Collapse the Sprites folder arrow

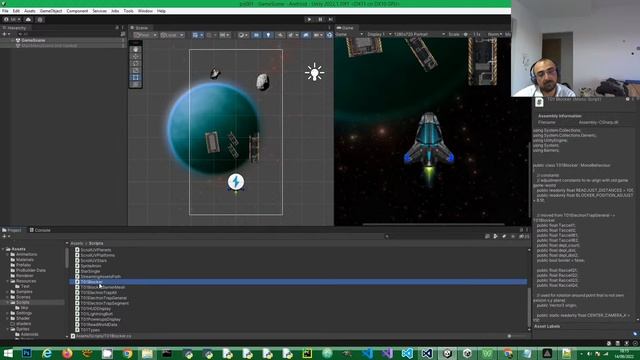7,329
